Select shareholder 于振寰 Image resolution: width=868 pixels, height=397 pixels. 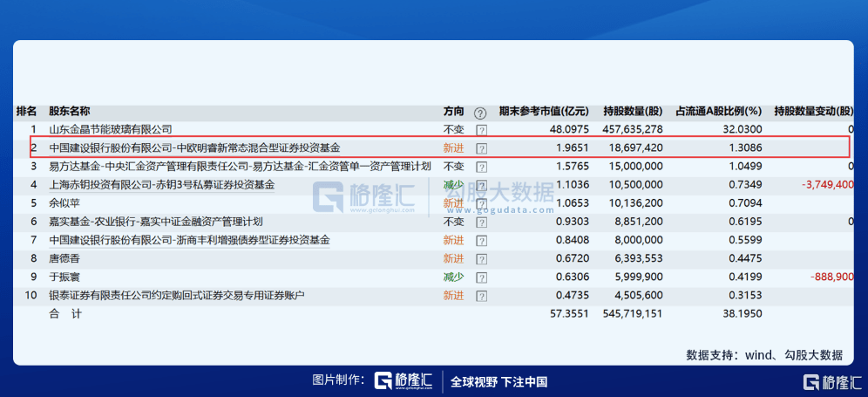64,277
